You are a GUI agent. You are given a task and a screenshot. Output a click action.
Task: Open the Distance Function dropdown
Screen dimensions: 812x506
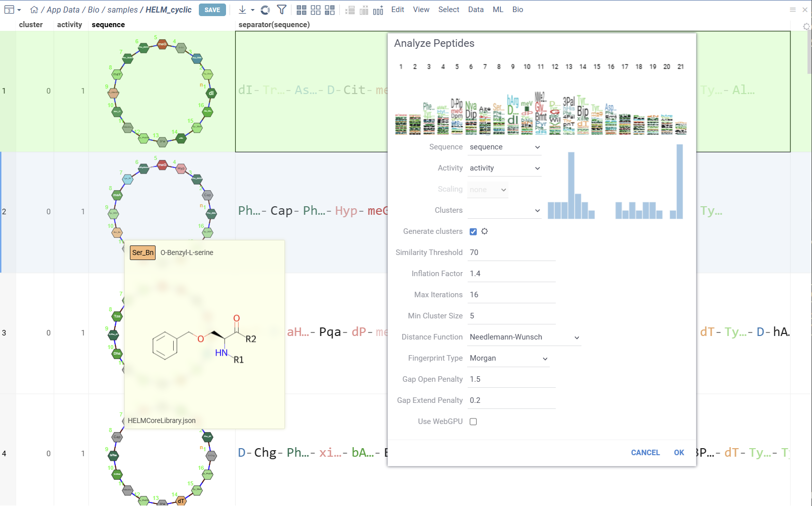coord(524,337)
